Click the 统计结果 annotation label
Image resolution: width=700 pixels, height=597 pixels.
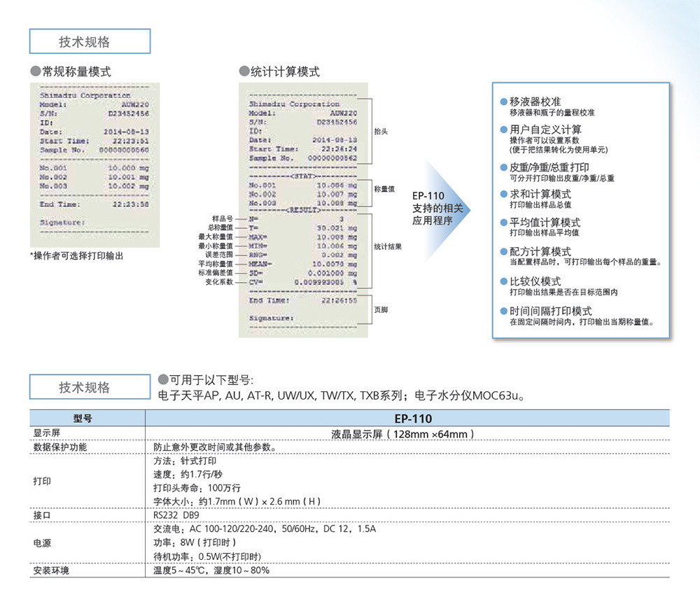(388, 246)
